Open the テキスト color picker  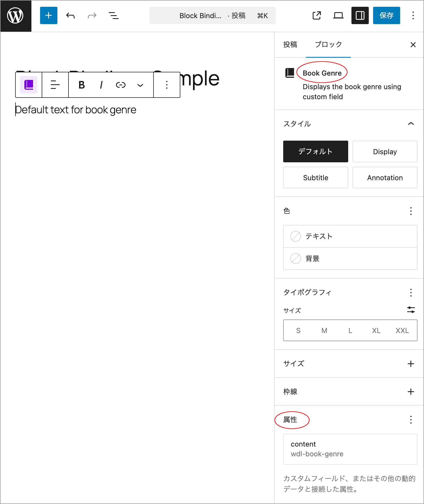click(350, 236)
